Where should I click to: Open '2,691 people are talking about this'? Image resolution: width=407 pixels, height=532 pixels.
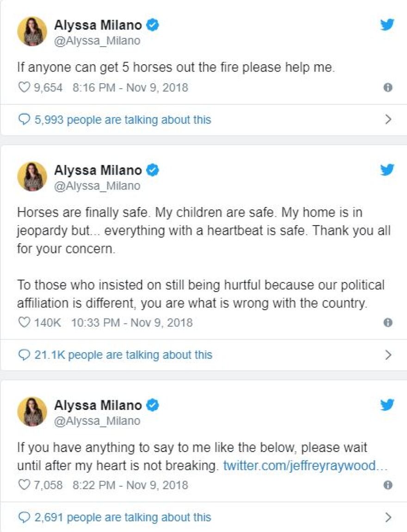click(x=123, y=517)
